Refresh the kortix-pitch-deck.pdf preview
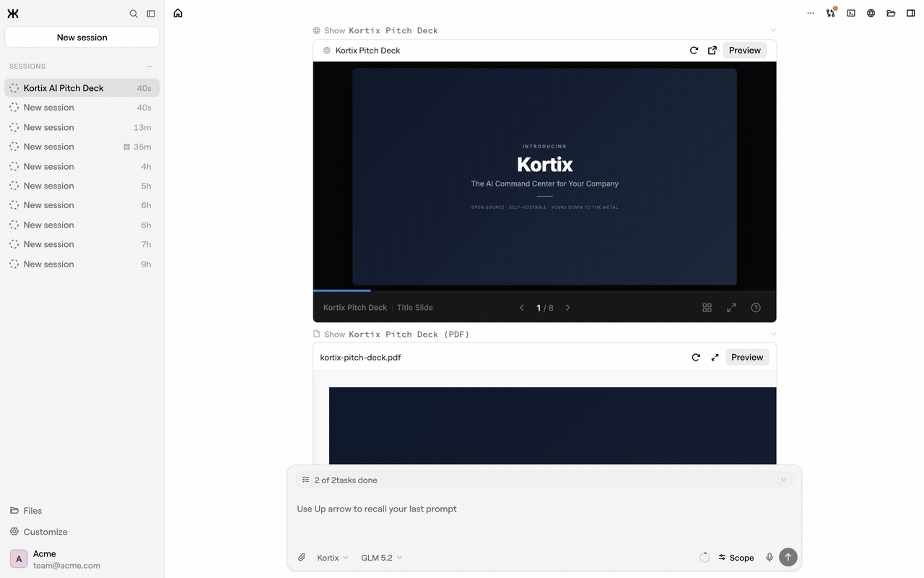The image size is (924, 578). click(x=696, y=358)
